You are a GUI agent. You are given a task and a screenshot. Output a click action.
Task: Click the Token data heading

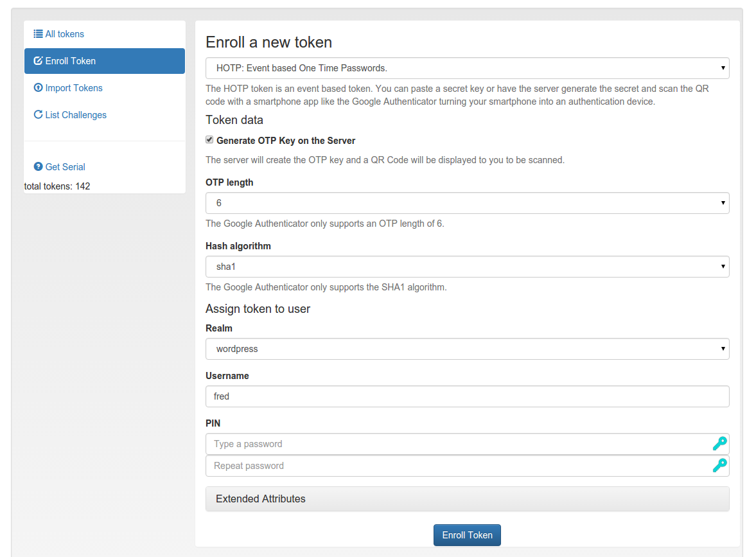[x=234, y=119]
